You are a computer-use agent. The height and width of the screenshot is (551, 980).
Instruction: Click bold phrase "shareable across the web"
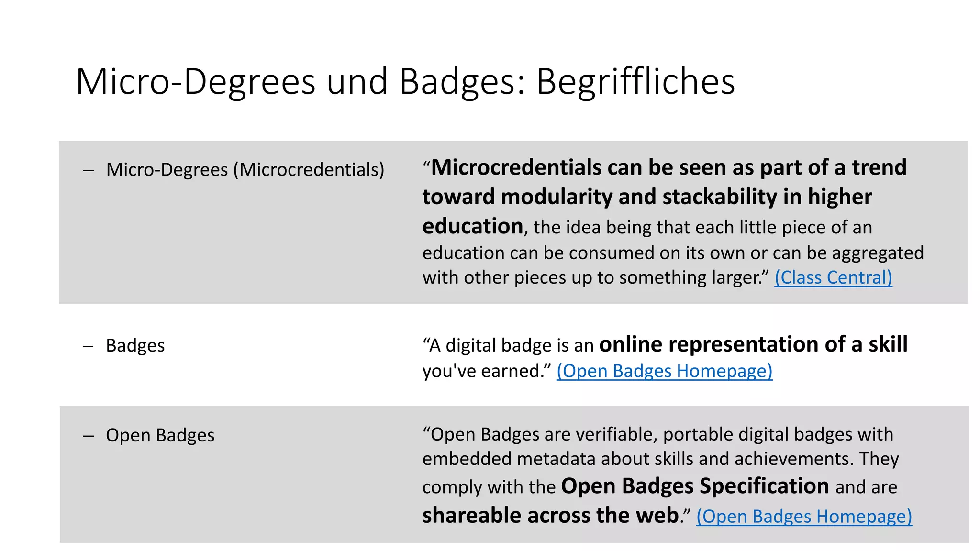[550, 516]
